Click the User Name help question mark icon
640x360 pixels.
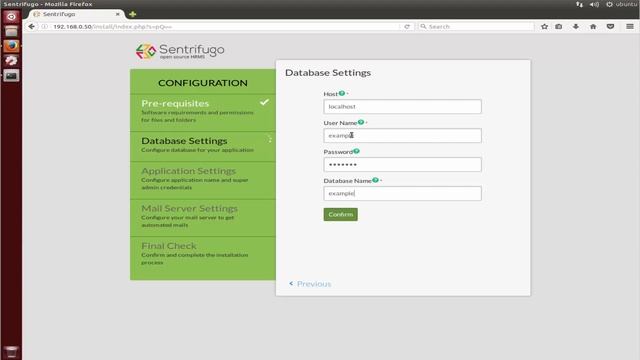(361, 122)
